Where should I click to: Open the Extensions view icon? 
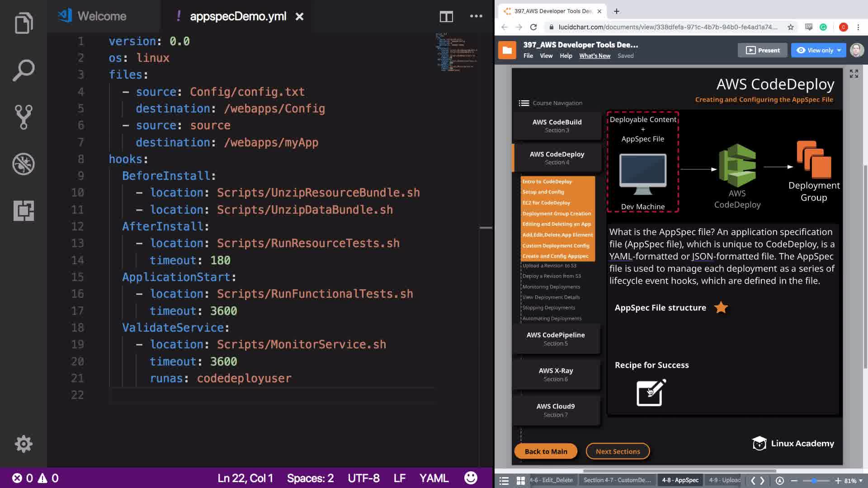coord(24,211)
